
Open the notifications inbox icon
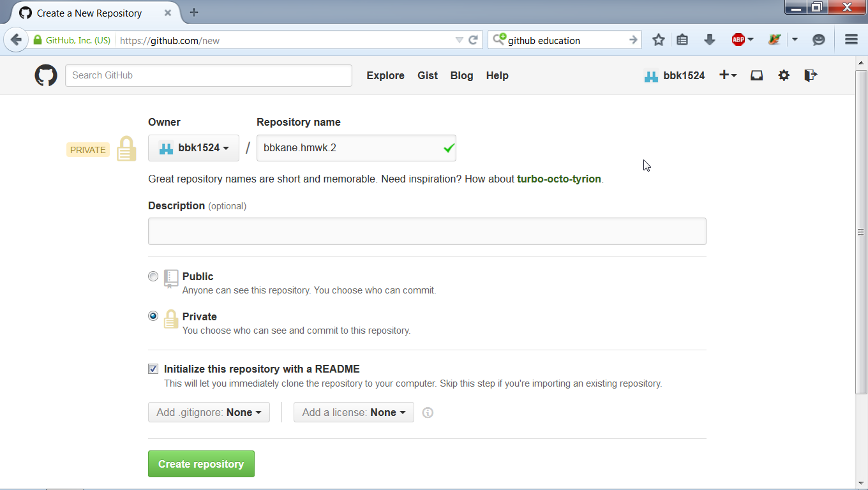(756, 75)
